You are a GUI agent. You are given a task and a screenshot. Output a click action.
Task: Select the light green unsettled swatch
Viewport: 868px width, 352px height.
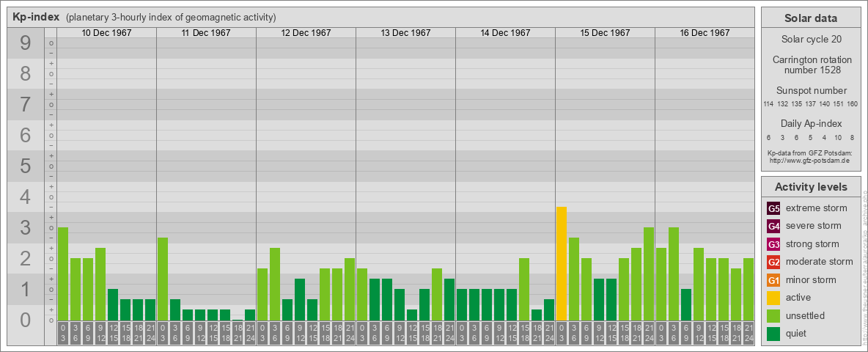(773, 316)
